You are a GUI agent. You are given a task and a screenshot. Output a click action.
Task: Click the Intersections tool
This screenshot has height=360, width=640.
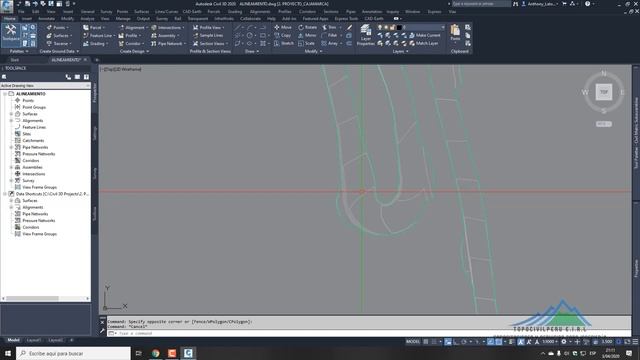(x=167, y=27)
